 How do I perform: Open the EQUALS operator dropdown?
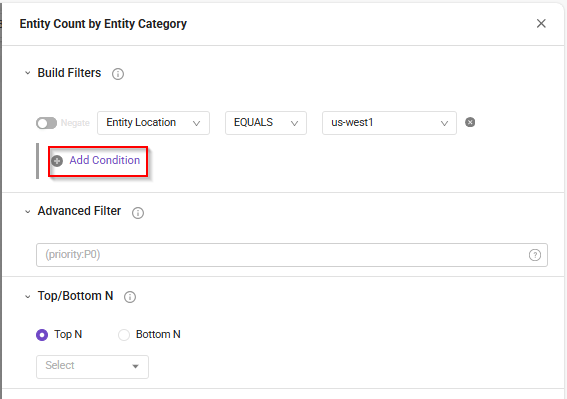click(x=266, y=123)
